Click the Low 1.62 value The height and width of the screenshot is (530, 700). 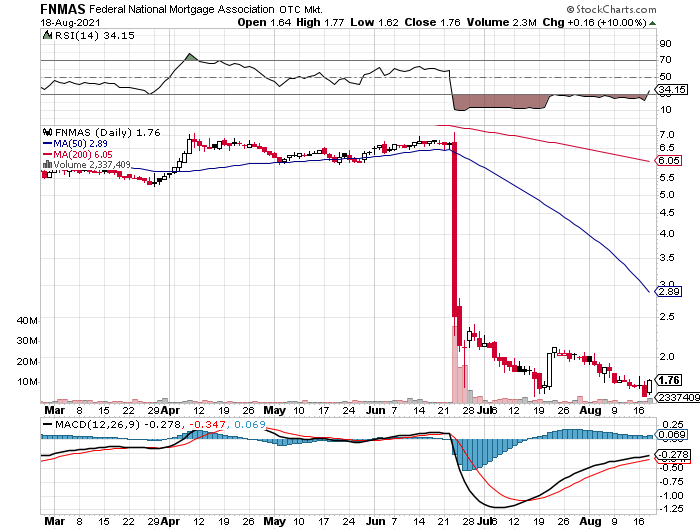pyautogui.click(x=374, y=22)
